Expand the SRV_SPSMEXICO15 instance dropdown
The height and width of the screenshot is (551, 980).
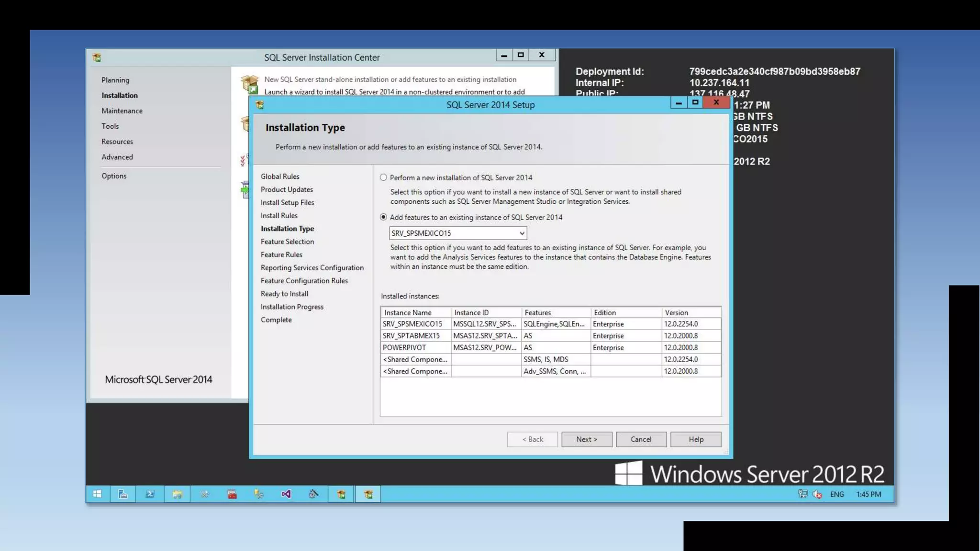tap(522, 233)
